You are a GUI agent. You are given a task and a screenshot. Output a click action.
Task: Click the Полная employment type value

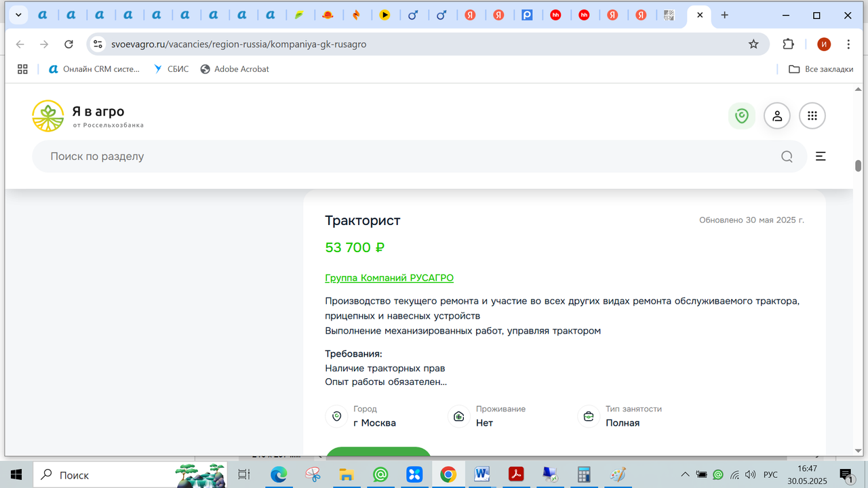tap(623, 423)
